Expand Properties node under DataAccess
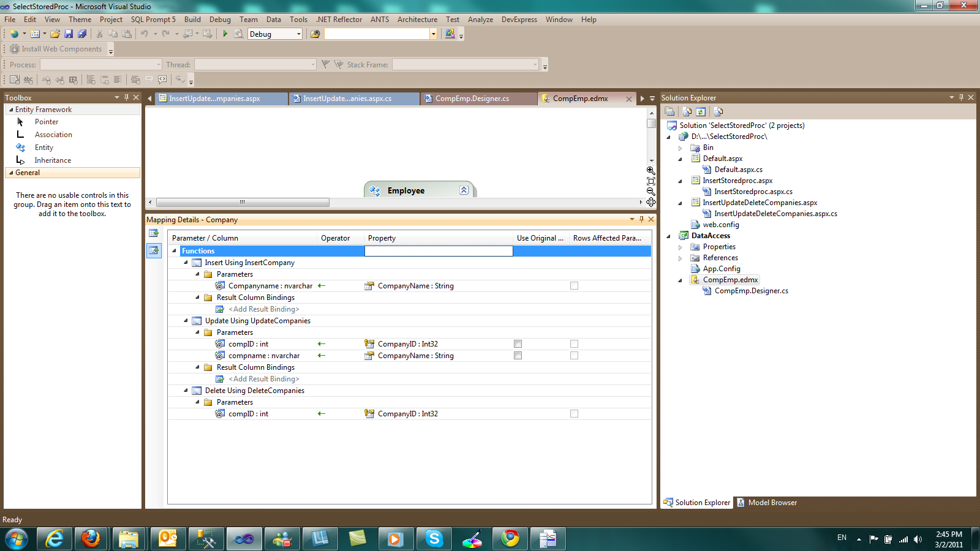Screen dimensions: 980x551 [680, 247]
